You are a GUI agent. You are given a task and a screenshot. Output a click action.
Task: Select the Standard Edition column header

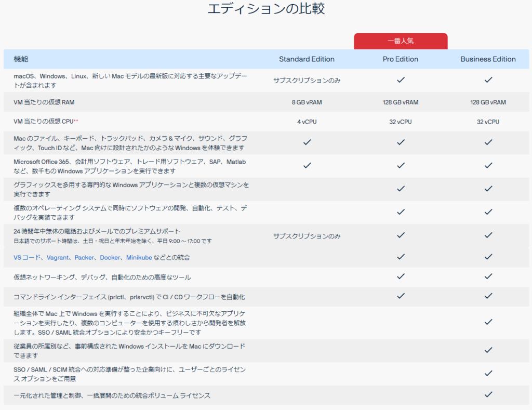(x=307, y=59)
